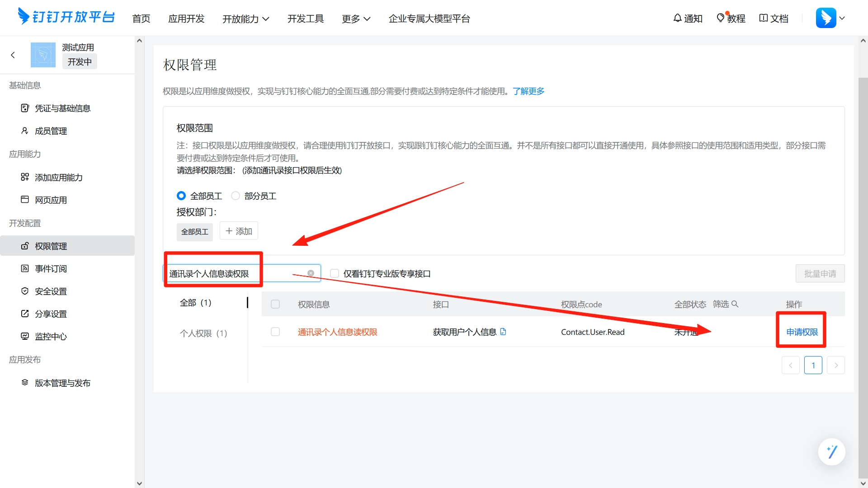Open 应用开发 in top navigation
The image size is (868, 488).
click(186, 19)
